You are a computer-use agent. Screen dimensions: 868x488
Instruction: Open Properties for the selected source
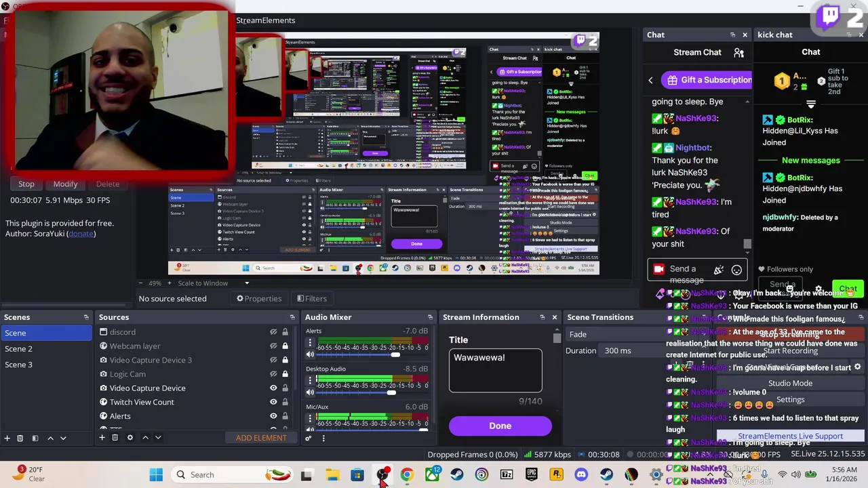click(259, 298)
